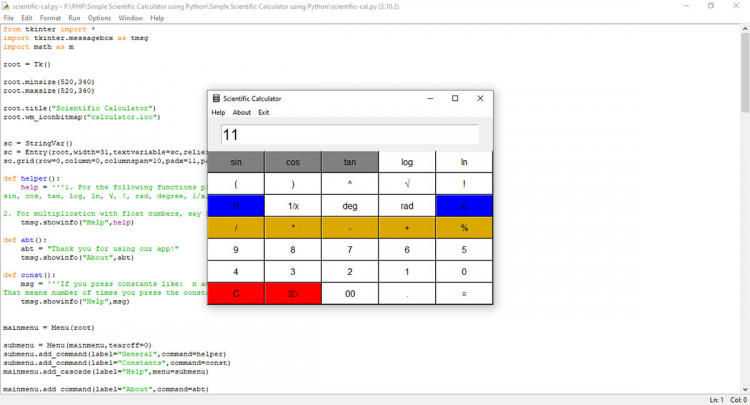The width and height of the screenshot is (750, 405).
Task: Open Help menu in IDLE editor
Action: tap(157, 18)
